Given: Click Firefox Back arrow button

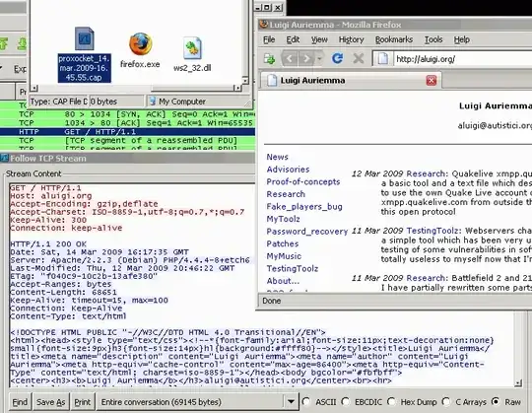Looking at the screenshot, I should [290, 59].
